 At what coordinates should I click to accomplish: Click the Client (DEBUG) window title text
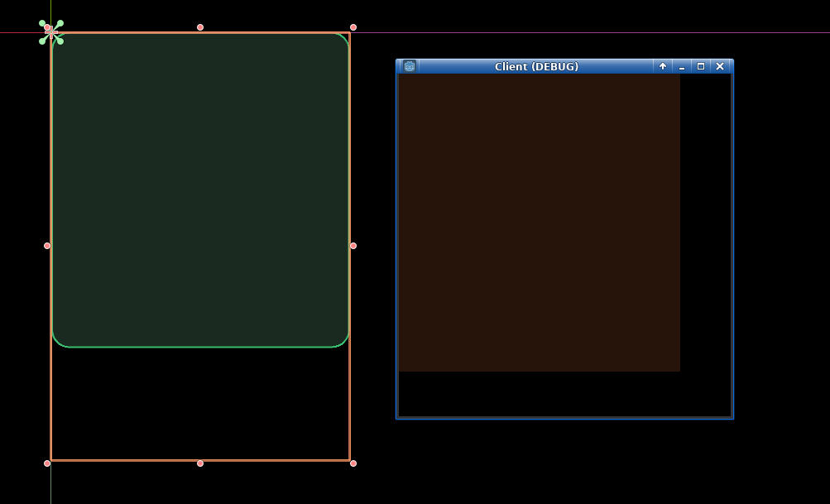click(x=536, y=66)
